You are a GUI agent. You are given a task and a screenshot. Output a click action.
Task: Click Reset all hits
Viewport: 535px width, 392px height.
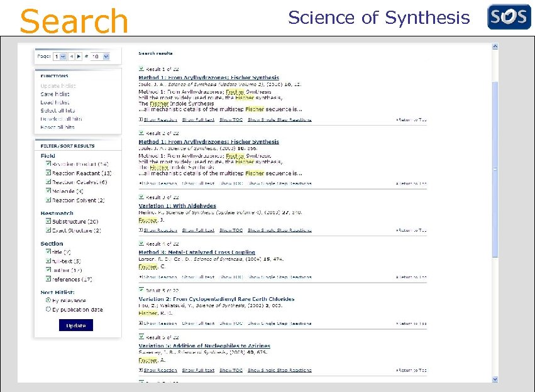point(57,127)
